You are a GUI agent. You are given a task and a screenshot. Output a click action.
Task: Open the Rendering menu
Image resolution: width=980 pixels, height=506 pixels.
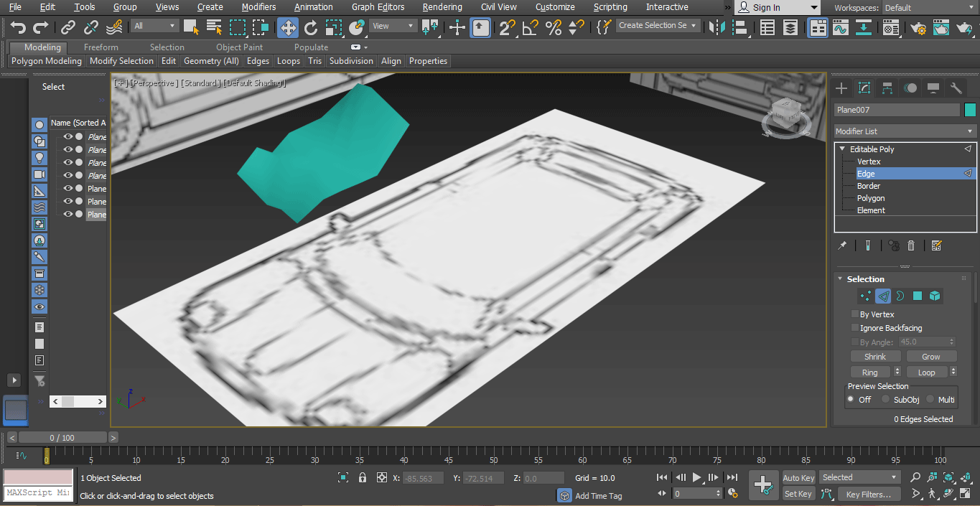[442, 7]
